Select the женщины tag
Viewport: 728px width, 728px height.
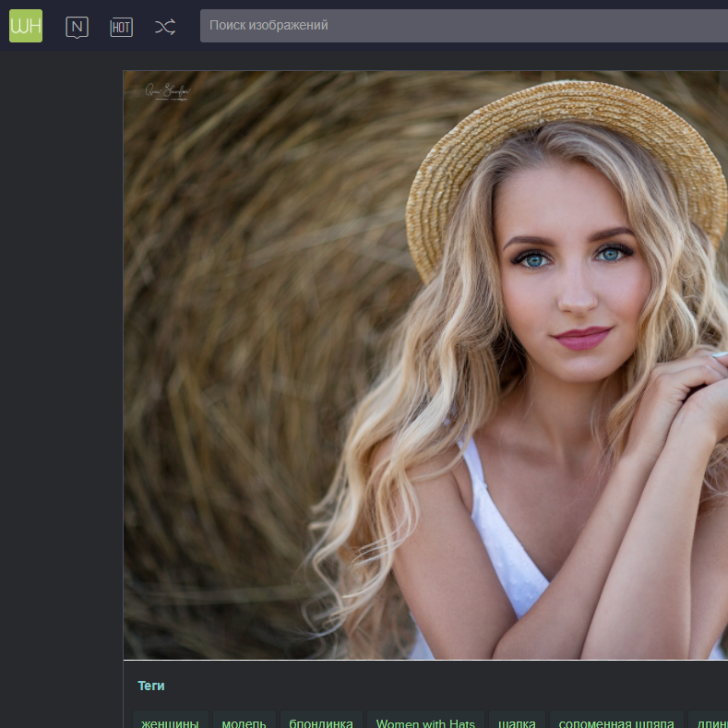pos(171,721)
